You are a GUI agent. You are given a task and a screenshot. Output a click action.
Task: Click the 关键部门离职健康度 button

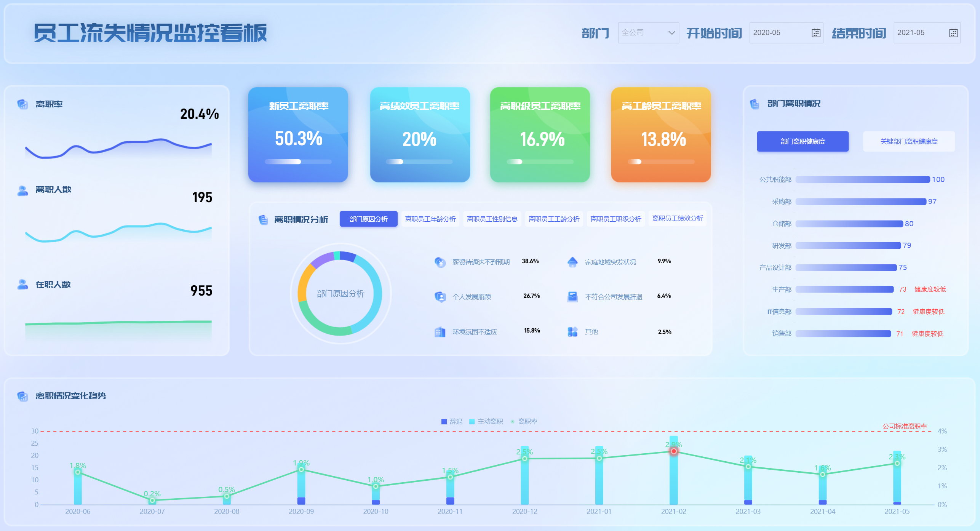(x=908, y=141)
